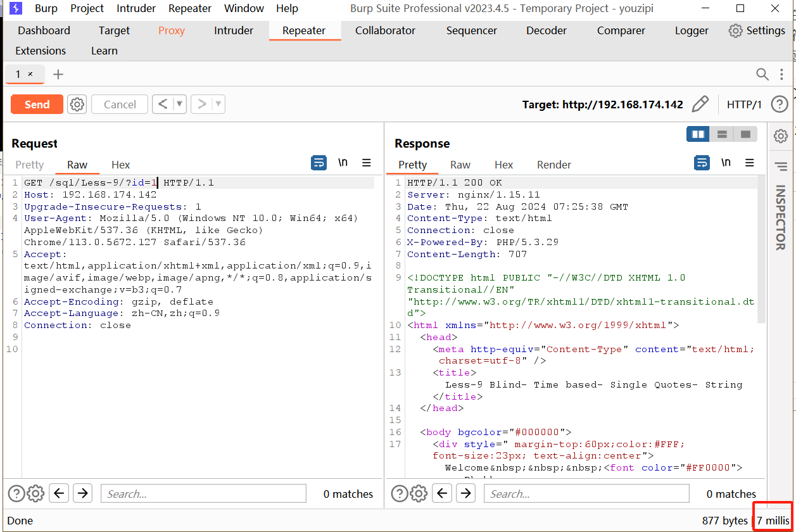
Task: Toggle non-printable characters \n in Response pane
Action: [726, 163]
